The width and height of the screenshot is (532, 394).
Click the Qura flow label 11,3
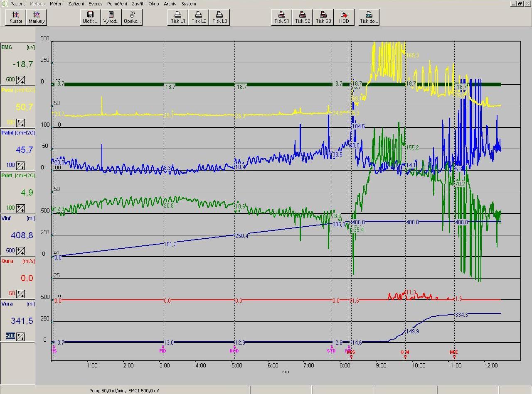(x=411, y=293)
